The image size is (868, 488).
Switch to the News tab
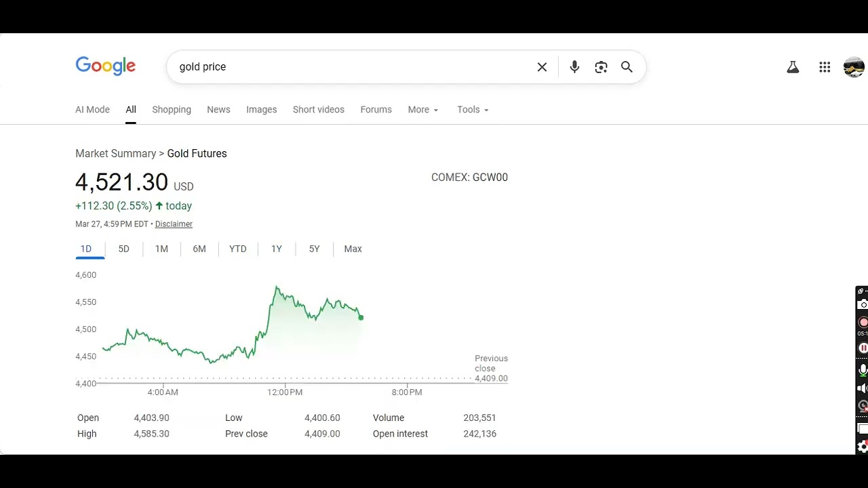coord(218,110)
